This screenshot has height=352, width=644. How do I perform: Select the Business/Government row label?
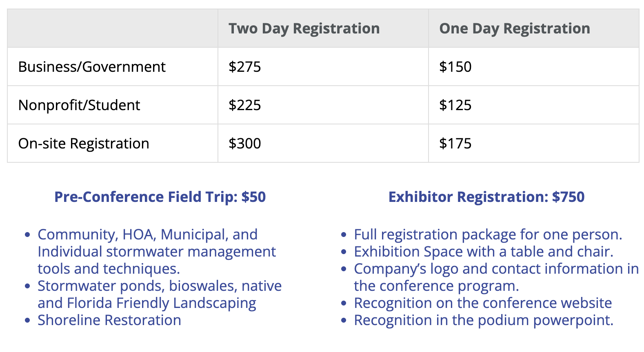point(92,66)
